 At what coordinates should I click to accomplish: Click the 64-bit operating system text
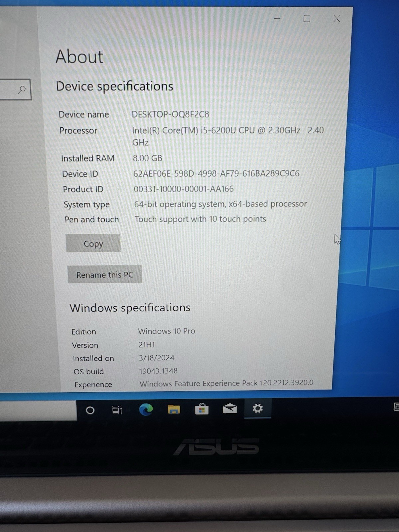coord(220,204)
